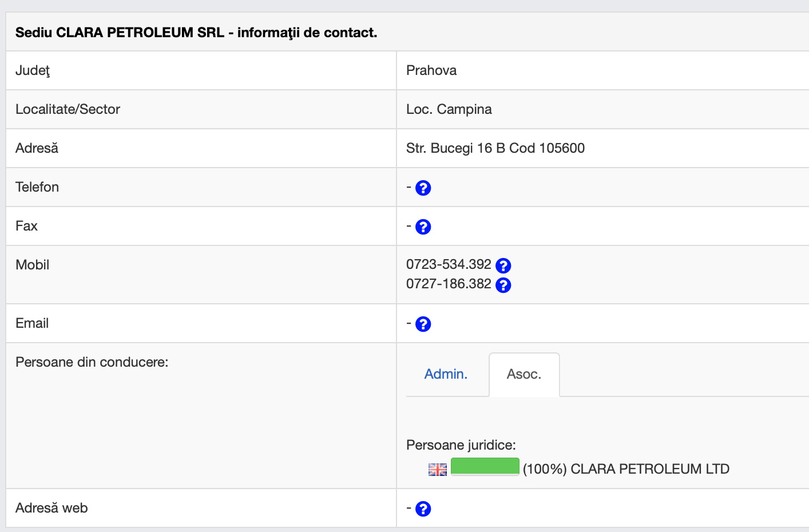
Task: Click CLARA PETROLEUM LTD associate name
Action: [x=650, y=469]
